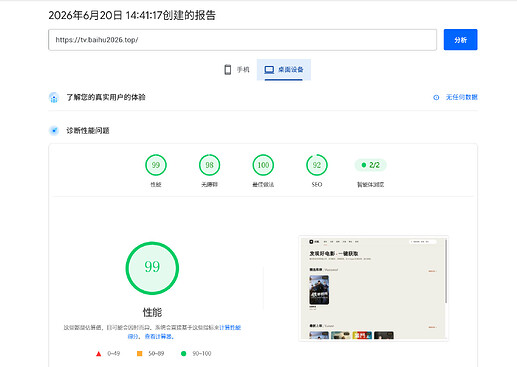Image resolution: width=517 pixels, height=367 pixels.
Task: Click the info icon beside 无任何数据
Action: [x=436, y=97]
